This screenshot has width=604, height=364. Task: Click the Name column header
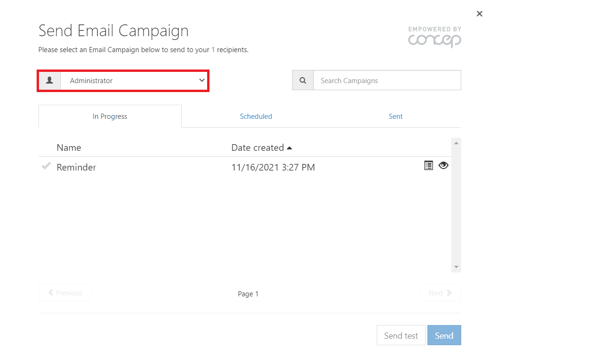69,147
